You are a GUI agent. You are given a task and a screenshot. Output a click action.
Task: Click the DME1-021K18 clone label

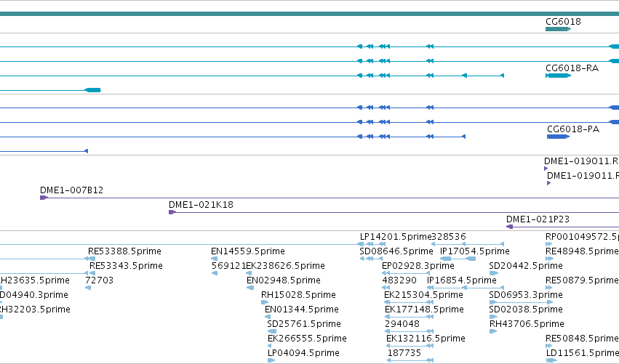[201, 205]
